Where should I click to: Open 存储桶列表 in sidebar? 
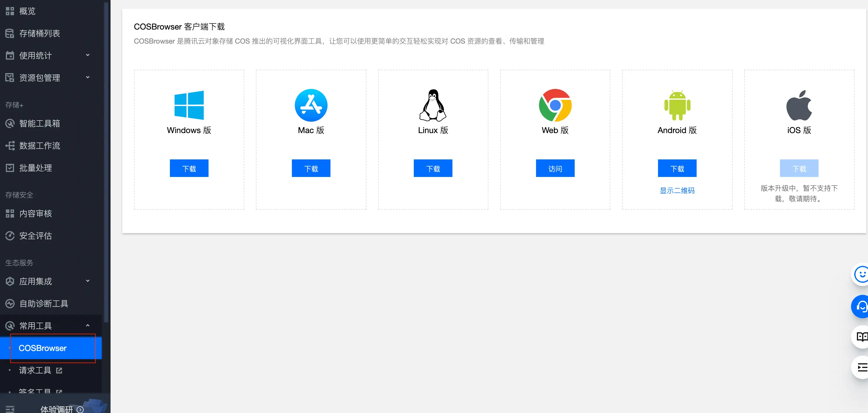click(39, 33)
